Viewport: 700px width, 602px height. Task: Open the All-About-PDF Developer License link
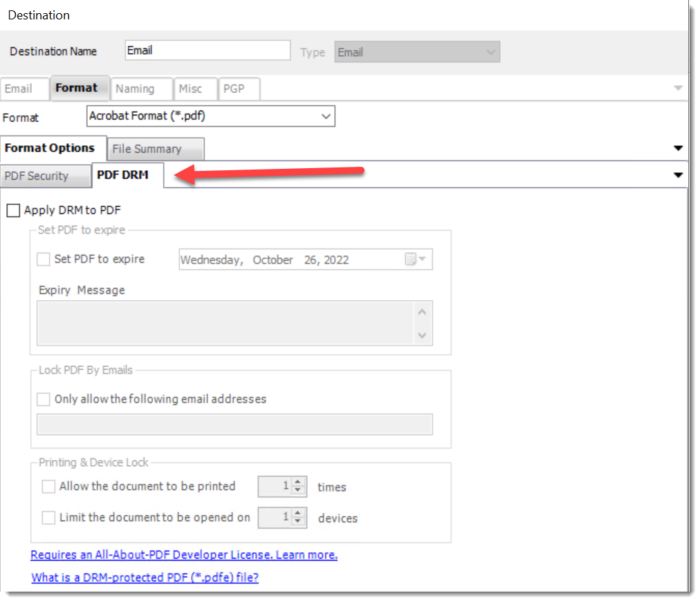pos(184,555)
